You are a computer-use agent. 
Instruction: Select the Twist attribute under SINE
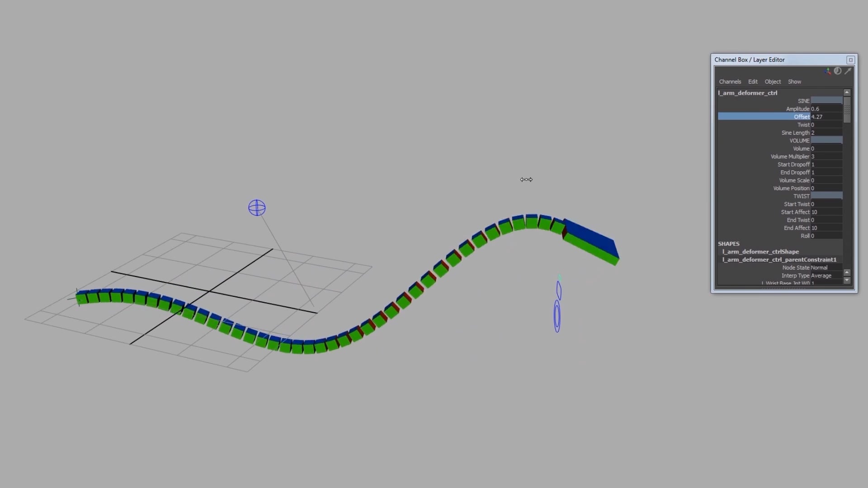click(x=803, y=125)
